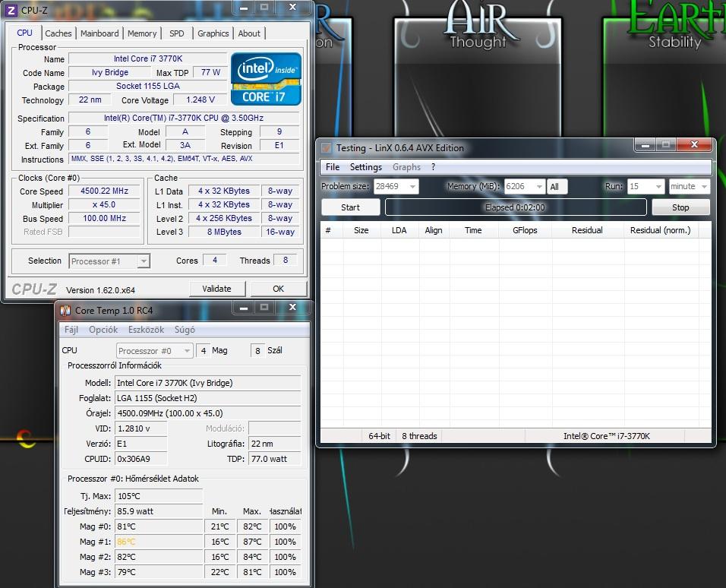
Task: Open the Graphs menu in LinX
Action: click(406, 167)
